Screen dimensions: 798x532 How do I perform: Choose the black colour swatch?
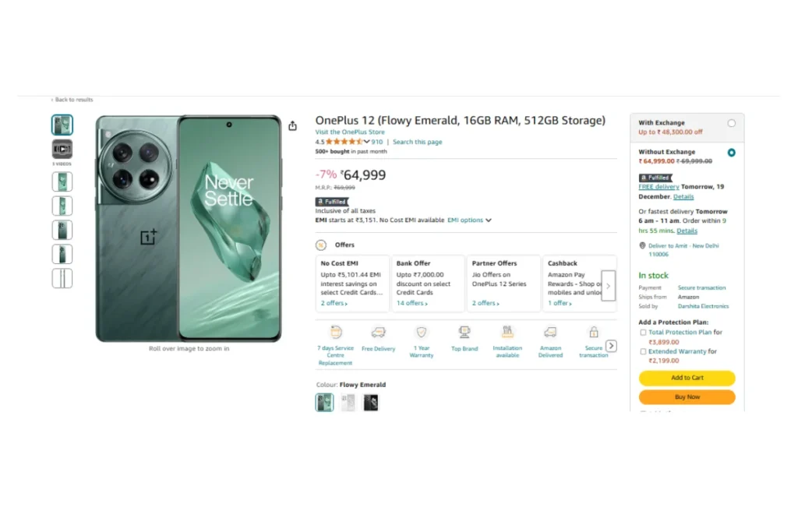pos(371,402)
